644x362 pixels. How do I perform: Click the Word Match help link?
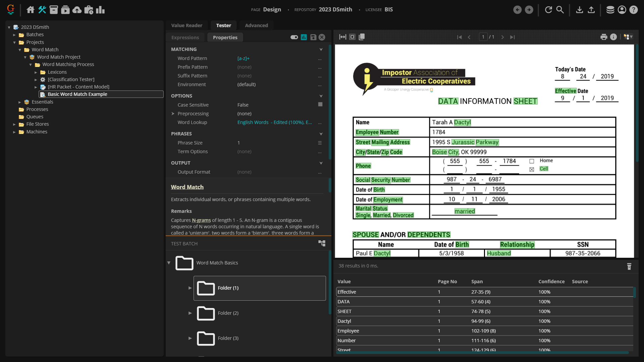[x=187, y=187]
